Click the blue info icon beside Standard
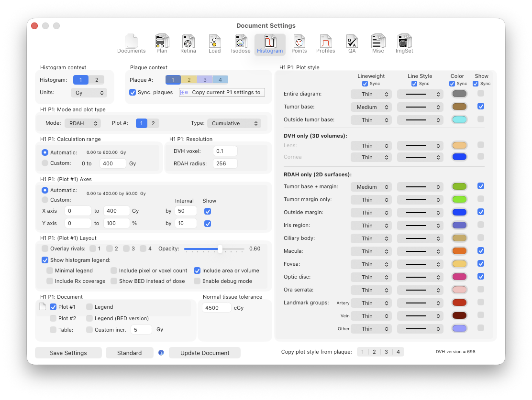Image resolution: width=532 pixels, height=400 pixels. click(161, 353)
